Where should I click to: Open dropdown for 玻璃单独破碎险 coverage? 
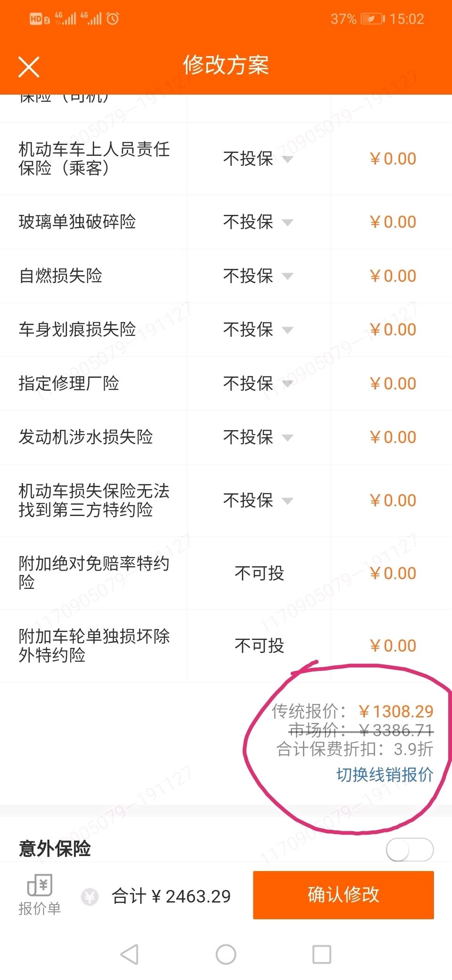[x=258, y=222]
